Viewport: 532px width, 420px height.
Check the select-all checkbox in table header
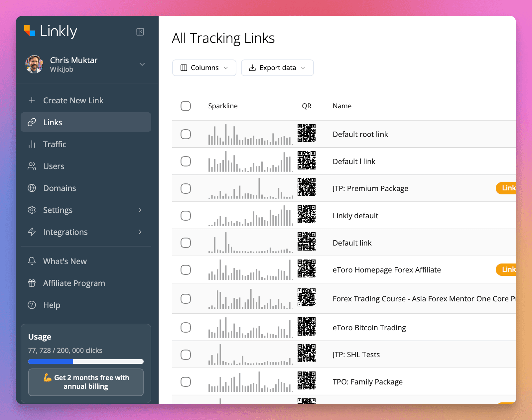pos(186,106)
